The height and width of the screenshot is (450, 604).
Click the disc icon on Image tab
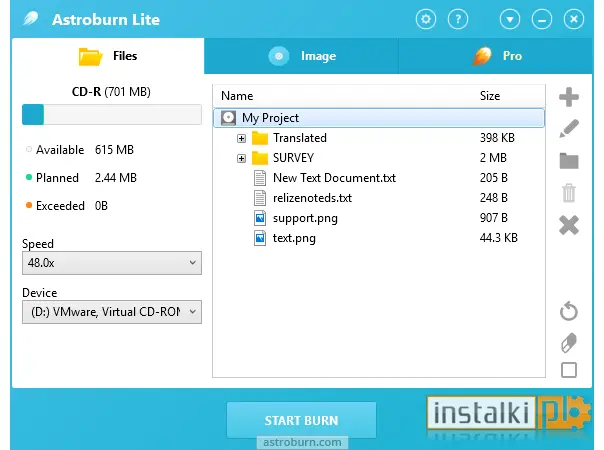[x=279, y=56]
